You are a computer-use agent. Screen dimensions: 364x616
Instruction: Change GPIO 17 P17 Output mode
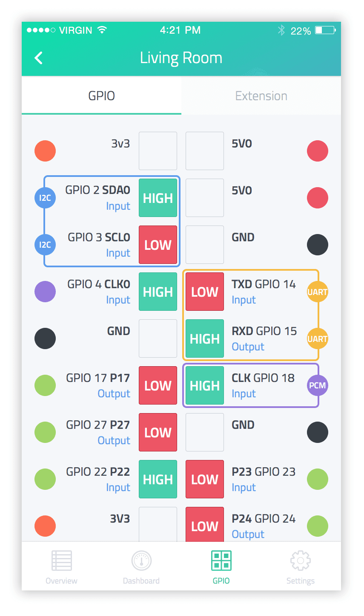click(114, 394)
